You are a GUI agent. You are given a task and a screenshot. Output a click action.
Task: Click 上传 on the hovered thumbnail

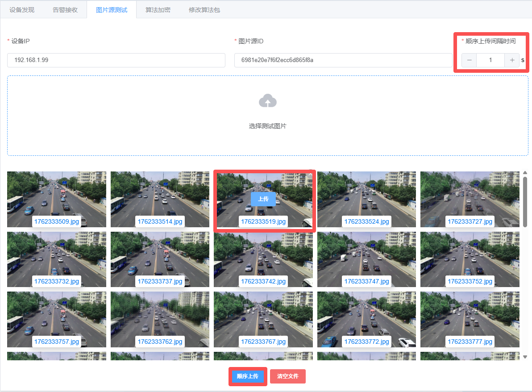[x=263, y=199]
